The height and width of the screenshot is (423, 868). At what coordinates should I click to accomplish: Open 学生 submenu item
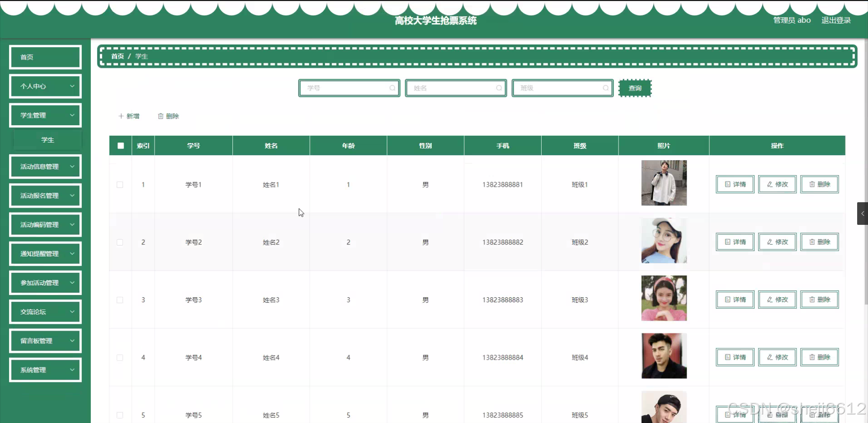coord(47,140)
